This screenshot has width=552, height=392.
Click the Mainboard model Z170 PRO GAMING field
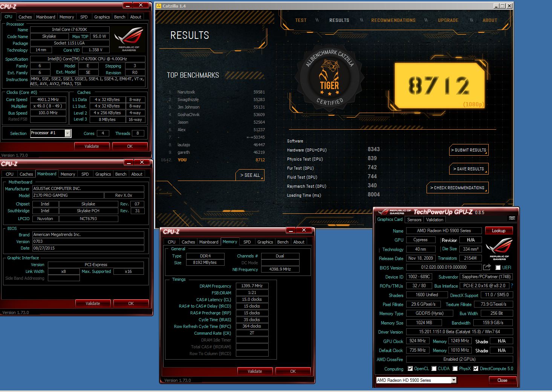point(68,195)
